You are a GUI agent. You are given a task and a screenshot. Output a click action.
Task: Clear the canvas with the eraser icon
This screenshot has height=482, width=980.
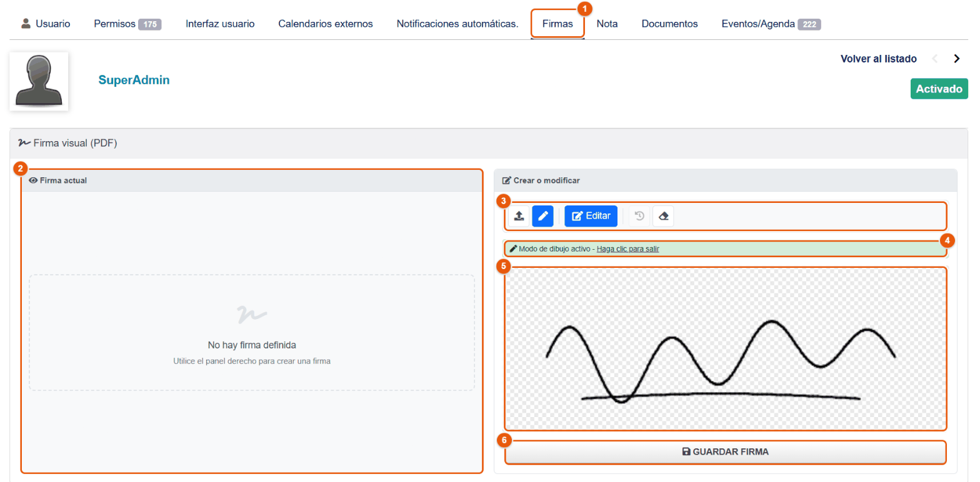[664, 216]
